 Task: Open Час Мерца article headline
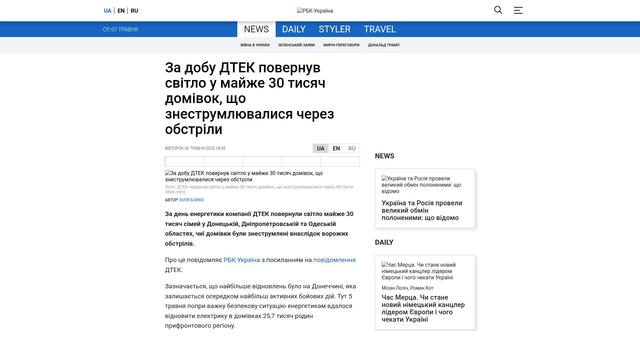(x=423, y=308)
